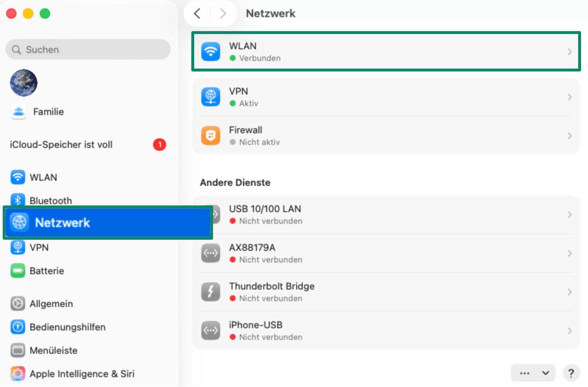Click the iCloud-Speicher ist voll notification badge
The height and width of the screenshot is (387, 588).
[x=160, y=145]
